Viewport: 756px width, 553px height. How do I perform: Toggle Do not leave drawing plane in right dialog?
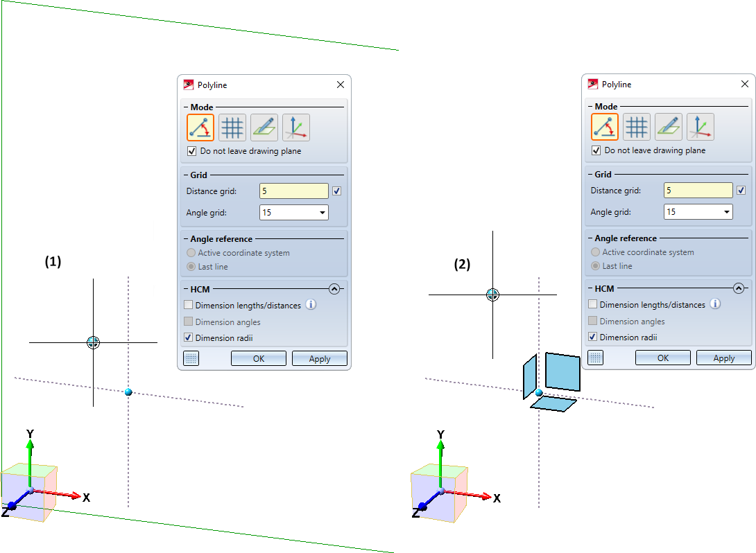[596, 150]
